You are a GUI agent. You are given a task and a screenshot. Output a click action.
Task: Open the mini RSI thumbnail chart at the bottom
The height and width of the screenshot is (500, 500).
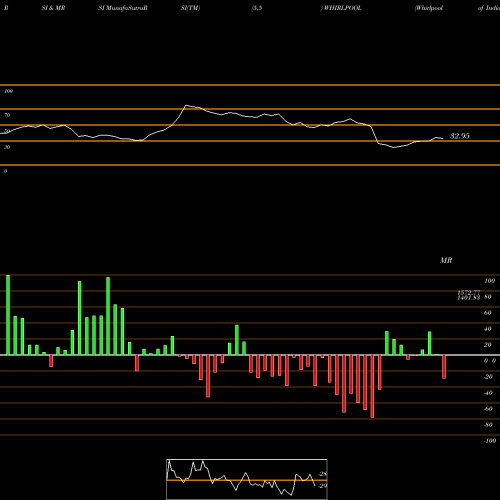[x=247, y=479]
